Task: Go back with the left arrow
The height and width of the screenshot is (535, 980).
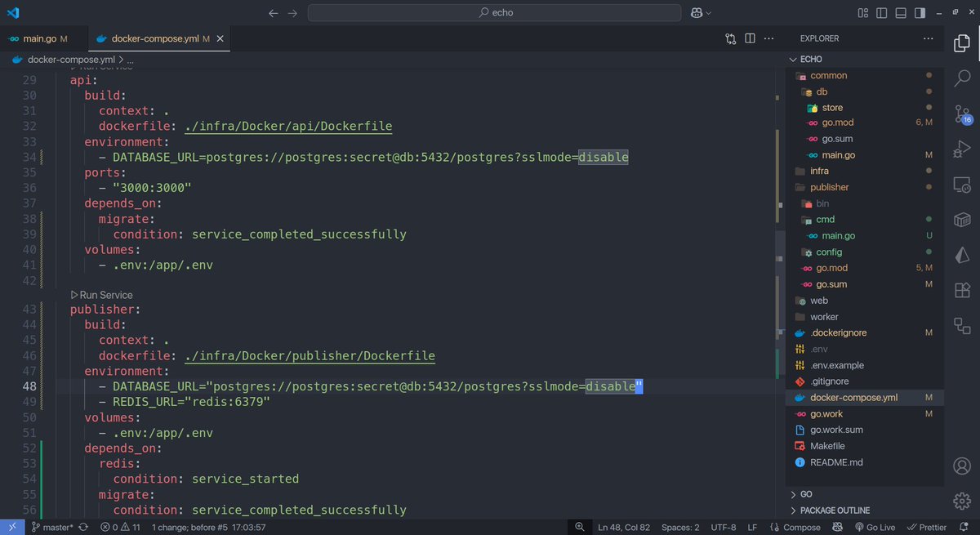Action: [x=274, y=13]
